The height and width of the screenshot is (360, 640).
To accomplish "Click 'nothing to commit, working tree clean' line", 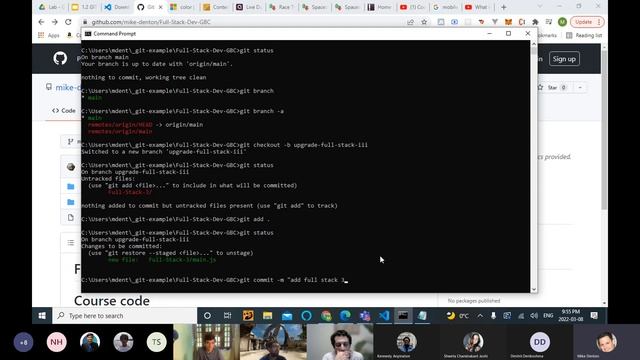I will [144, 78].
